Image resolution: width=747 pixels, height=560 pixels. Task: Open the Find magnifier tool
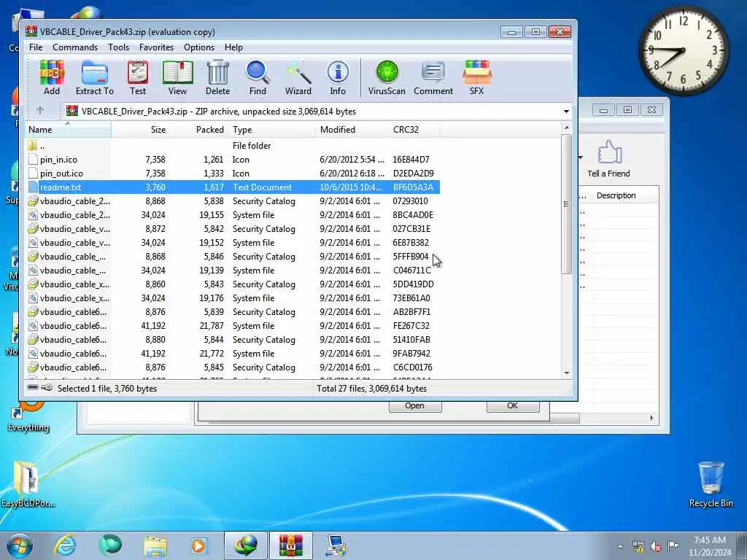pos(258,77)
